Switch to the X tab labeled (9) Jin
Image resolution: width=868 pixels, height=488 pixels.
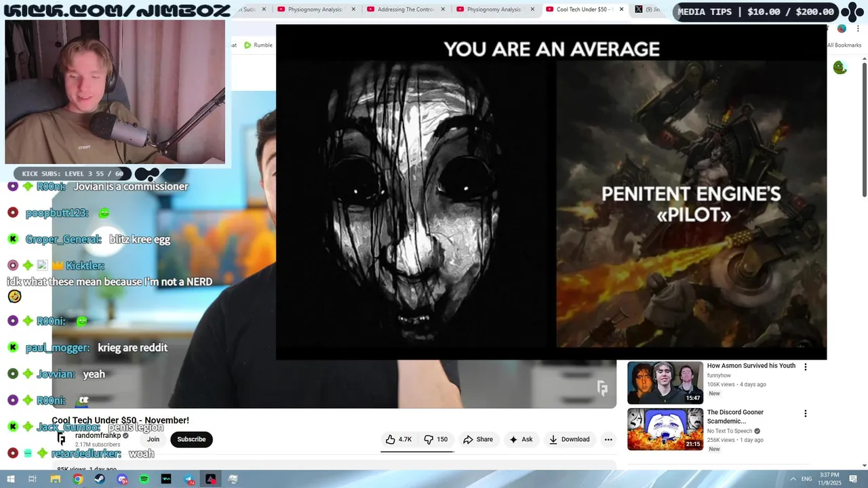648,9
